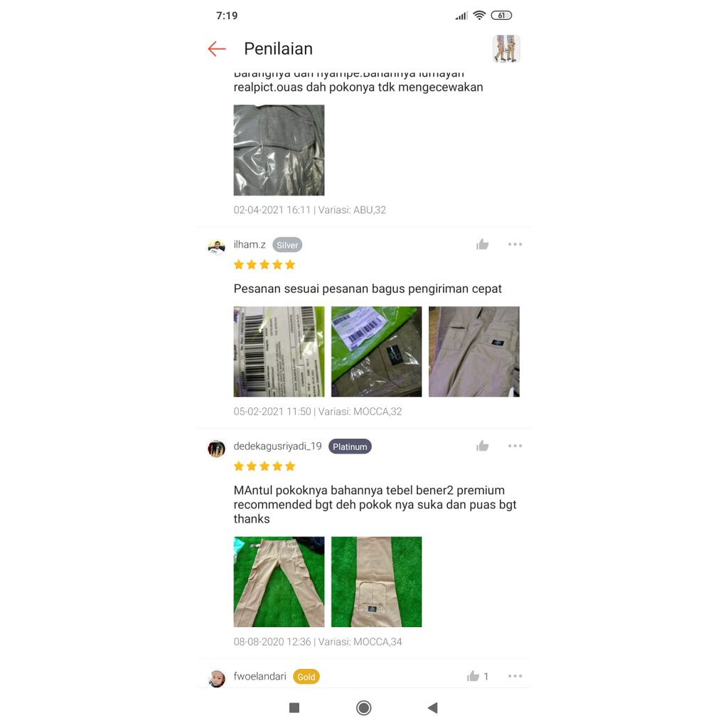Tap the Android back triangle button
The height and width of the screenshot is (728, 728).
tap(433, 707)
